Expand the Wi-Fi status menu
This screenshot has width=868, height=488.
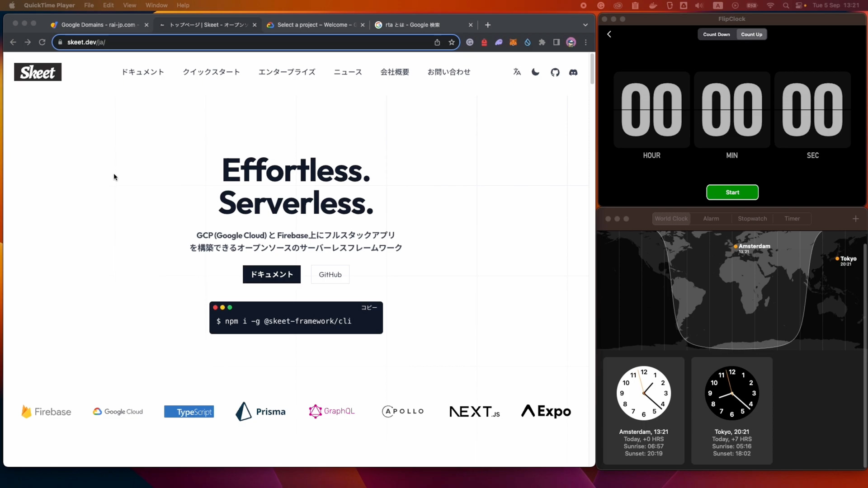[x=771, y=5]
